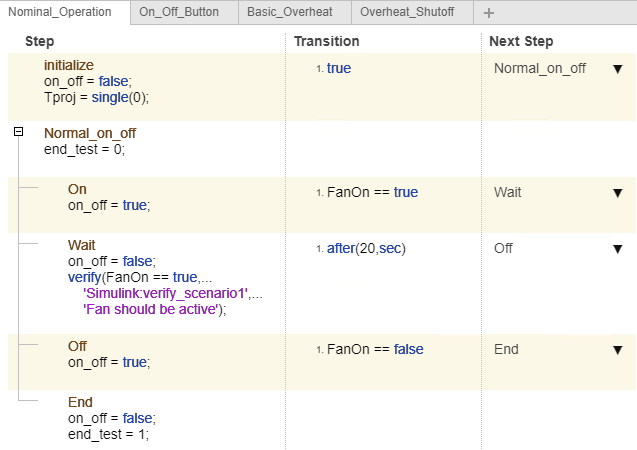Collapse the Normal_on_off step tree
The height and width of the screenshot is (450, 637).
pyautogui.click(x=19, y=132)
